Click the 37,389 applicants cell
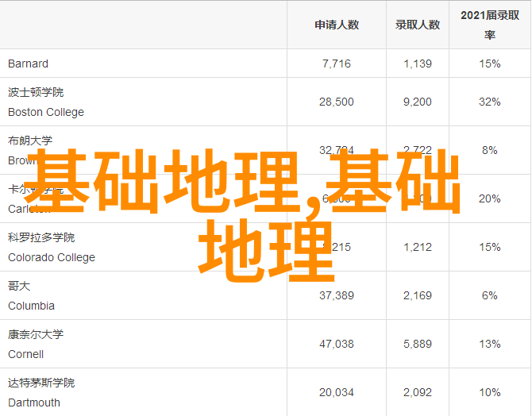 pos(337,295)
